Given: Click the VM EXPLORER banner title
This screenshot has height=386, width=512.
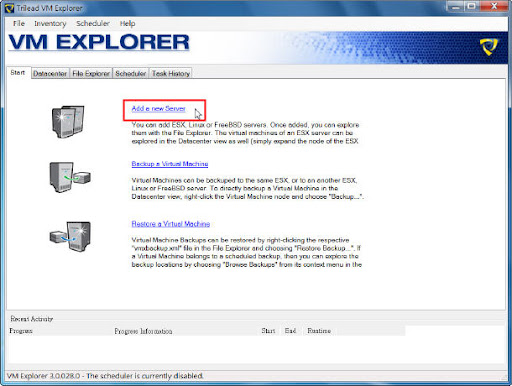Looking at the screenshot, I should coord(99,43).
